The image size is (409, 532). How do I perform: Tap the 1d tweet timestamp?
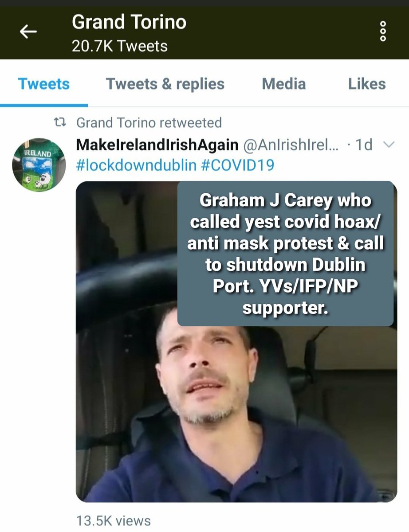[364, 145]
